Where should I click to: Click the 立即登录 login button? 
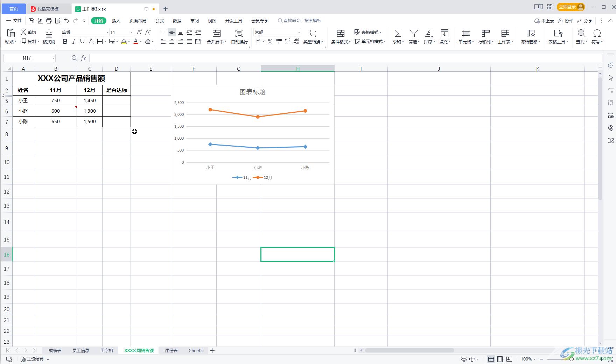[571, 7]
